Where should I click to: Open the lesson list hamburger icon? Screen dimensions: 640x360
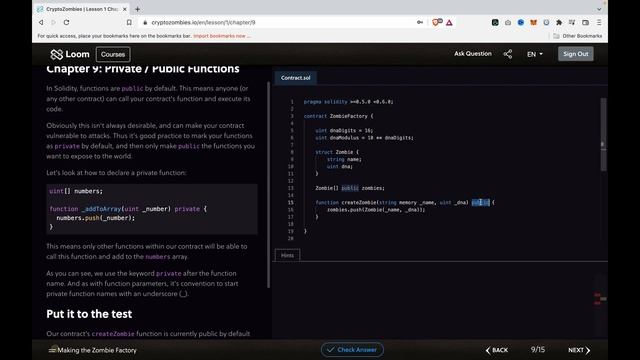point(52,350)
